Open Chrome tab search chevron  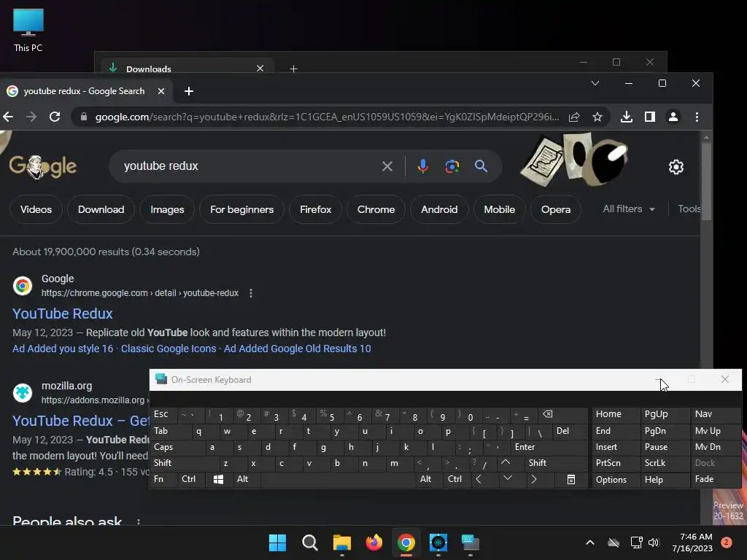pos(595,83)
